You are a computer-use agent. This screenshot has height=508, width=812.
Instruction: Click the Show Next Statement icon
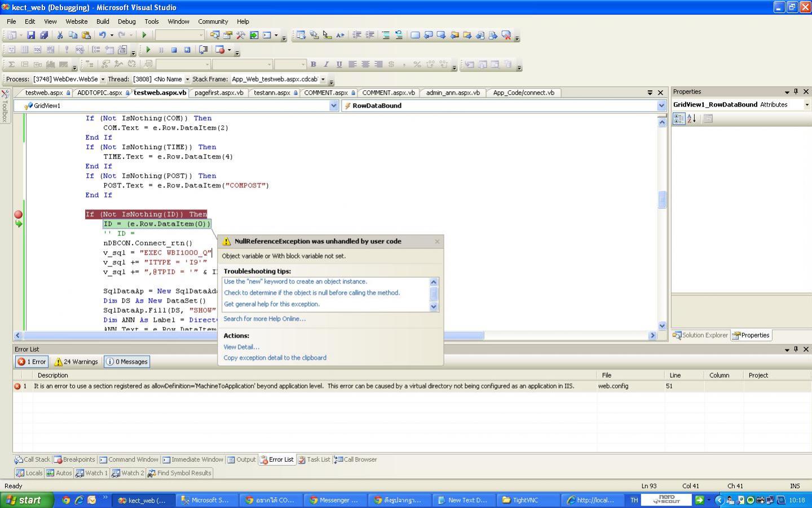204,50
